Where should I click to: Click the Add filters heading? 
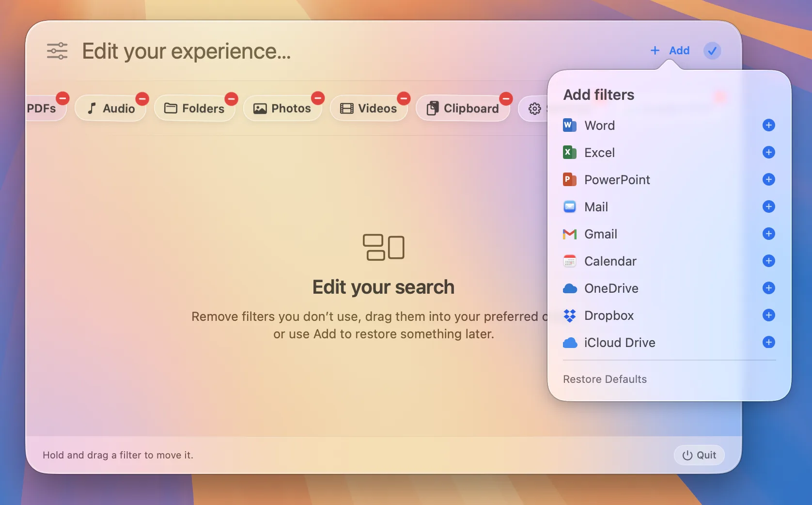(x=599, y=95)
